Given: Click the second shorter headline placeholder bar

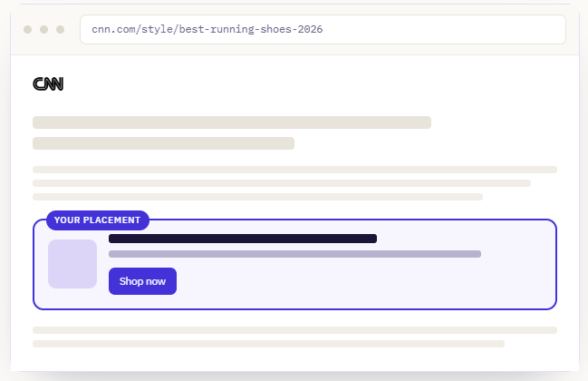Looking at the screenshot, I should pos(163,143).
